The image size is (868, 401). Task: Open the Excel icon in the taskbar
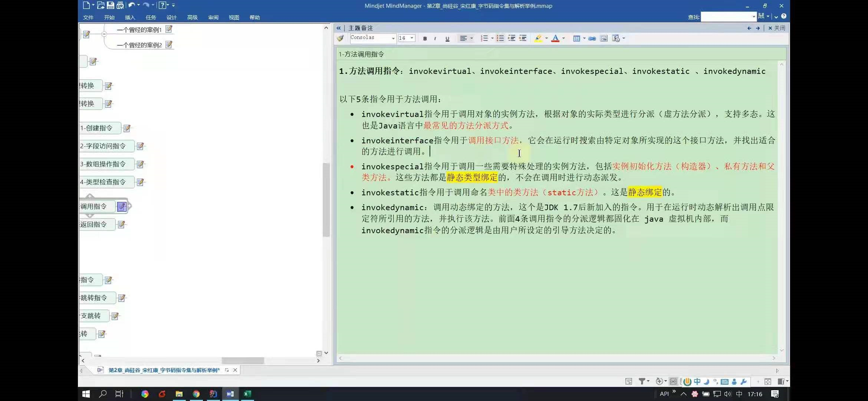(247, 394)
